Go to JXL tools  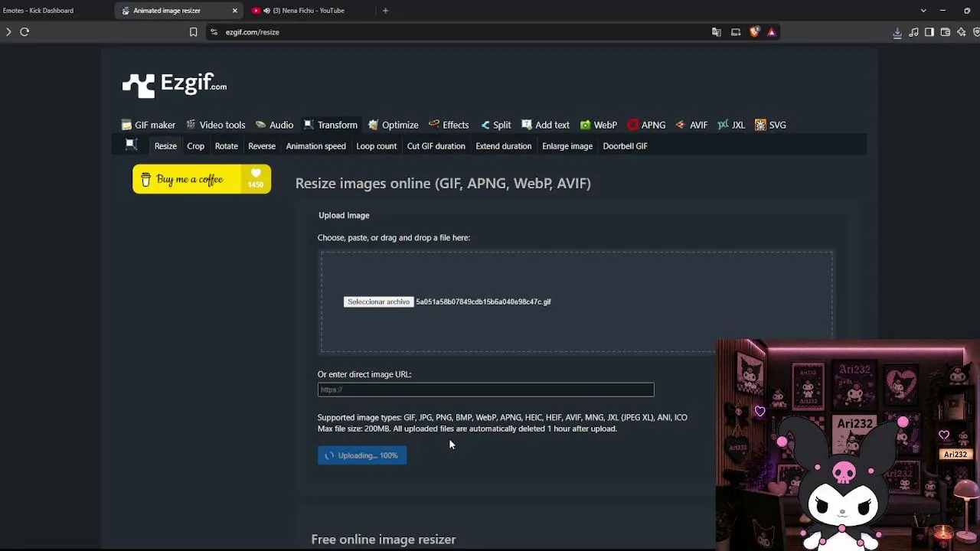click(731, 125)
